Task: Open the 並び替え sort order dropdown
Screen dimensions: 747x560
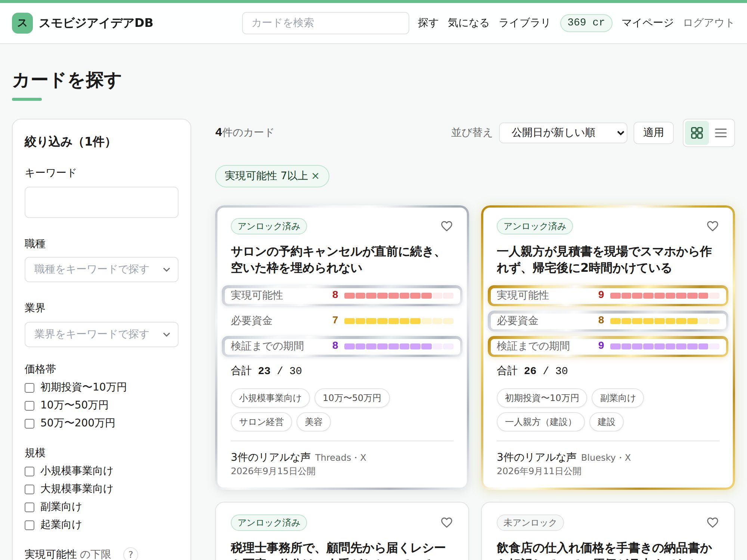Action: pyautogui.click(x=563, y=133)
